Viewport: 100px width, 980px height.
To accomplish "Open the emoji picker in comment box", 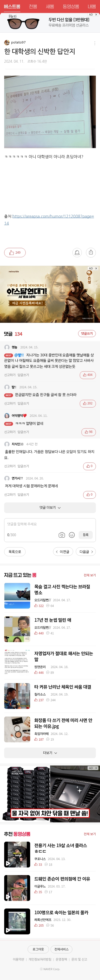I will [x=72, y=534].
